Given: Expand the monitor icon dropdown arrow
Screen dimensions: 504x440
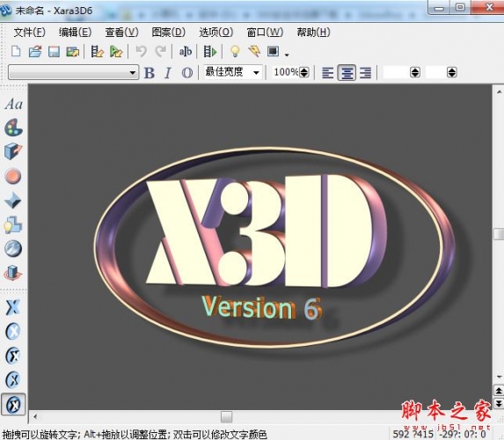Looking at the screenshot, I should 287,55.
